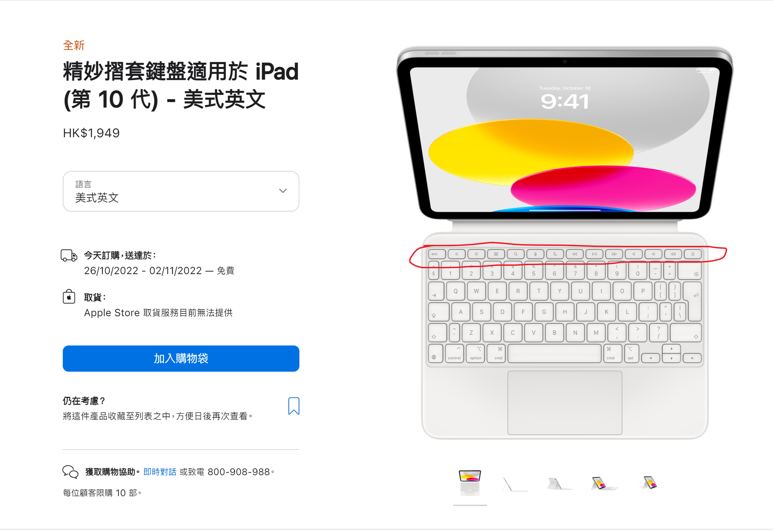The image size is (773, 532).
Task: Select the fourth angled iPad thumbnail
Action: pyautogui.click(x=603, y=483)
